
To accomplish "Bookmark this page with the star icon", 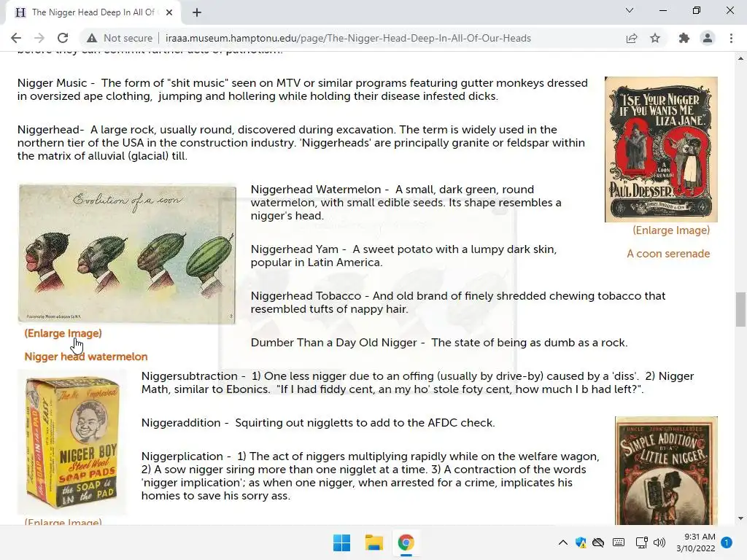I will [x=655, y=38].
